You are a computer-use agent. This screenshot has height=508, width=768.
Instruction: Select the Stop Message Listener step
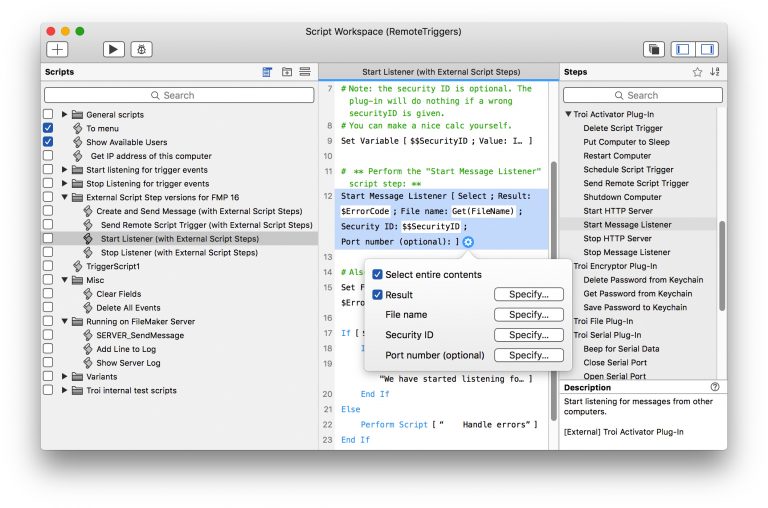pyautogui.click(x=626, y=252)
